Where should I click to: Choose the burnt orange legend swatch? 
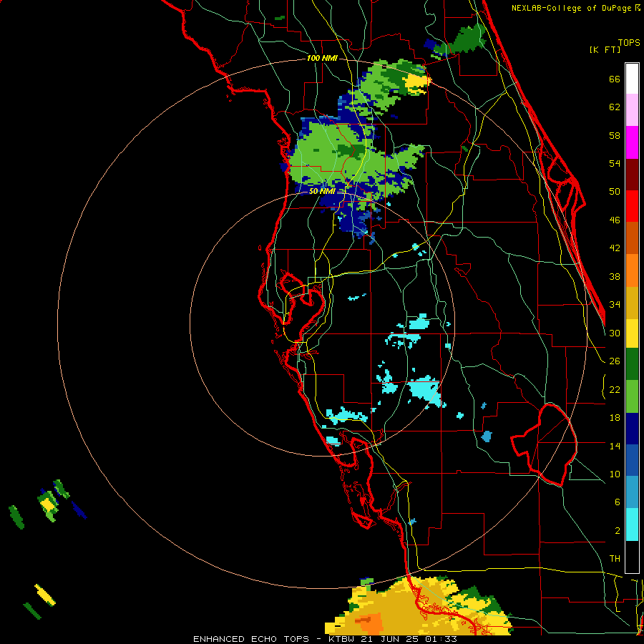(x=632, y=238)
